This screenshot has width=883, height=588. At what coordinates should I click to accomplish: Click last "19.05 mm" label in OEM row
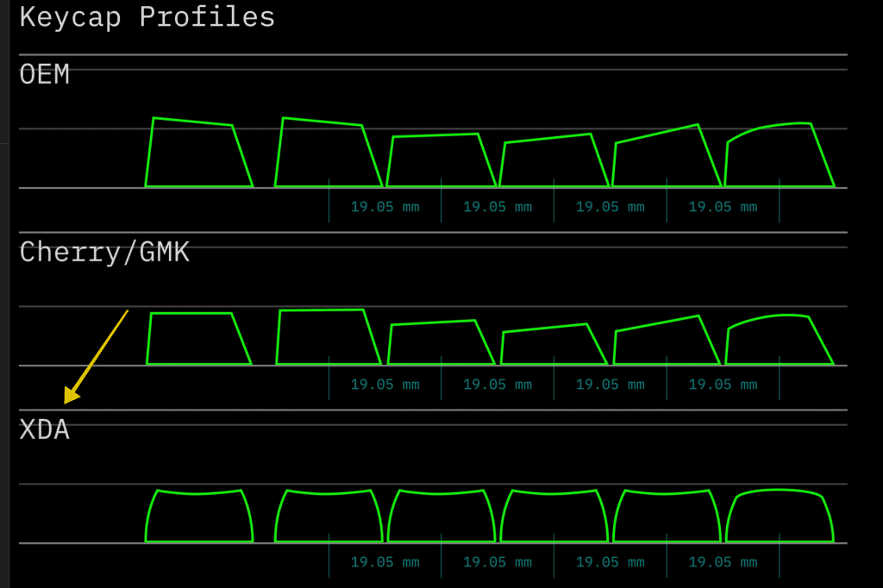723,207
